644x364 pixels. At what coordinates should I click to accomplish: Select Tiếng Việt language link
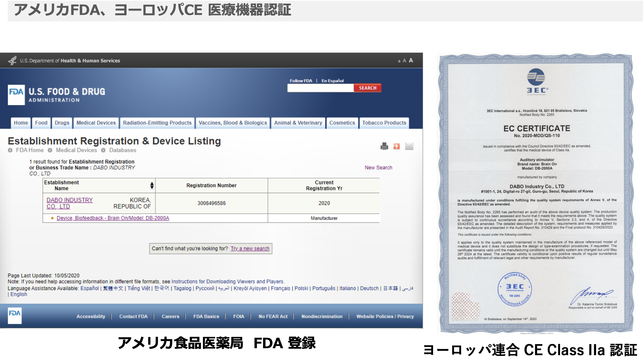[139, 288]
